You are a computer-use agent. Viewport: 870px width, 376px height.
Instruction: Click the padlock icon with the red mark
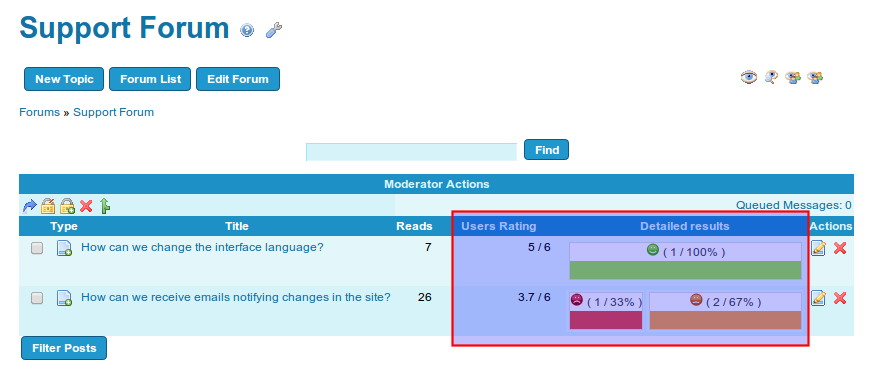click(48, 206)
